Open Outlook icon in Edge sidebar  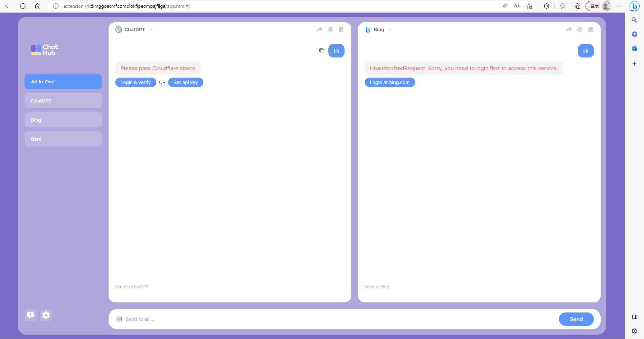[x=634, y=48]
